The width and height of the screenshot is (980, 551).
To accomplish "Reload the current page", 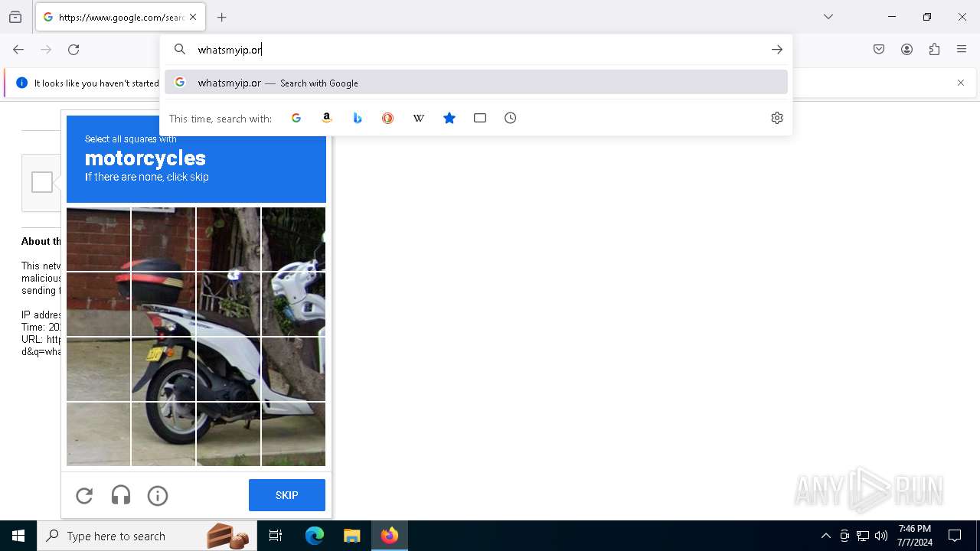I will 73,50.
